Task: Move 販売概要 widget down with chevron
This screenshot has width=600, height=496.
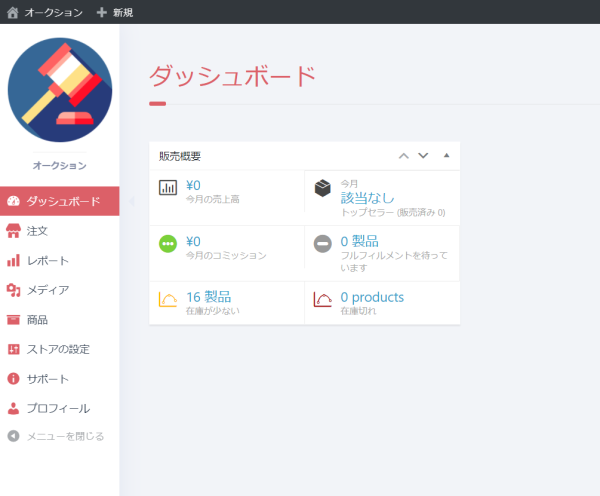Action: 423,155
